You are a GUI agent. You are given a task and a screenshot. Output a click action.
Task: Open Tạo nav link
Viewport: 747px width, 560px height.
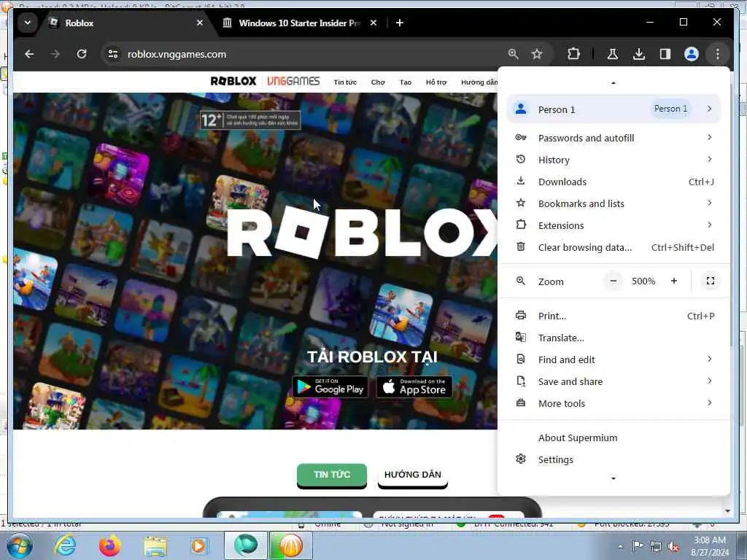[406, 82]
